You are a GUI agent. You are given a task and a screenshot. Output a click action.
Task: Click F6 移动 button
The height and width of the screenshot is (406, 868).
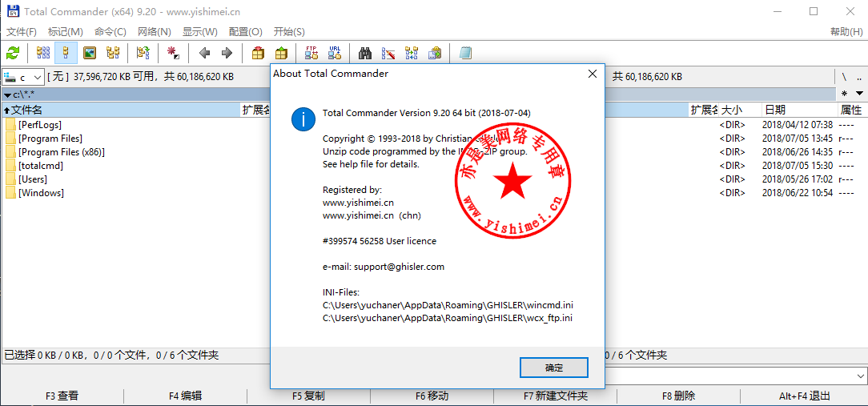click(432, 396)
